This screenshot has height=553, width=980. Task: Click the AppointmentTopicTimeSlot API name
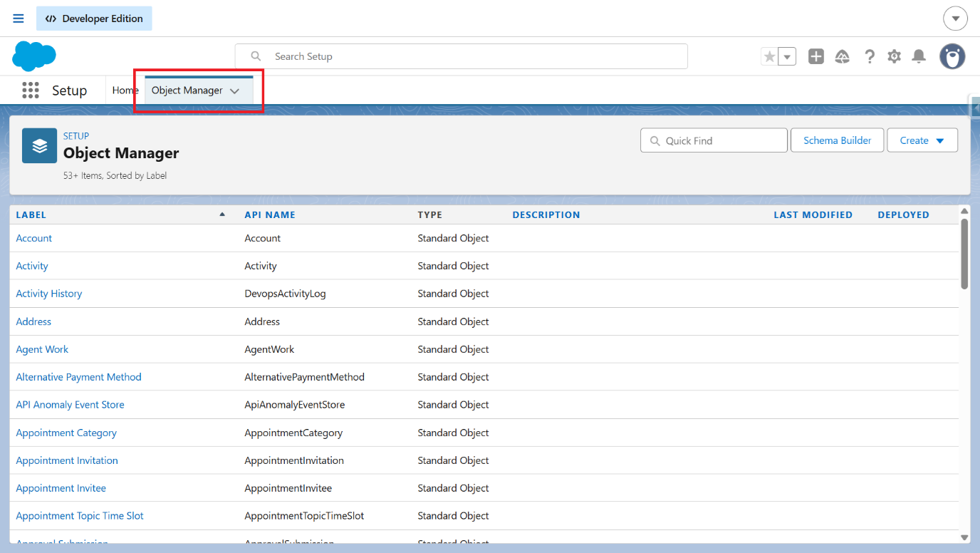coord(304,516)
